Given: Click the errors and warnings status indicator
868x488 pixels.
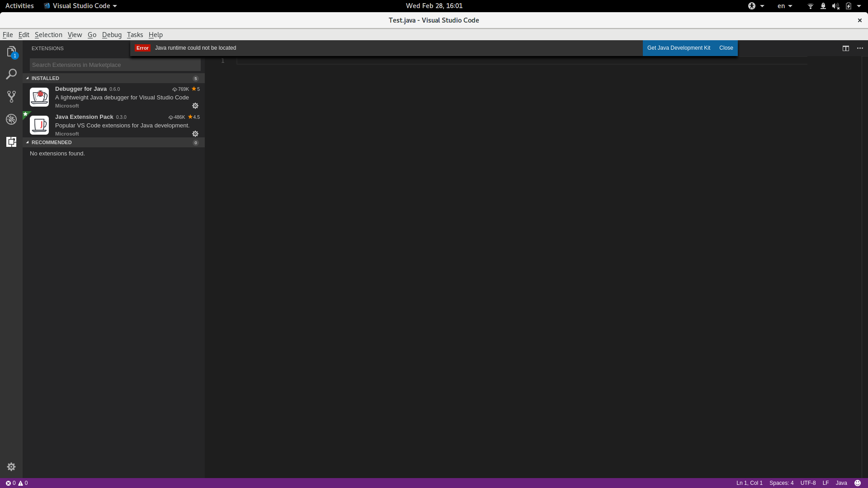Looking at the screenshot, I should 17,483.
